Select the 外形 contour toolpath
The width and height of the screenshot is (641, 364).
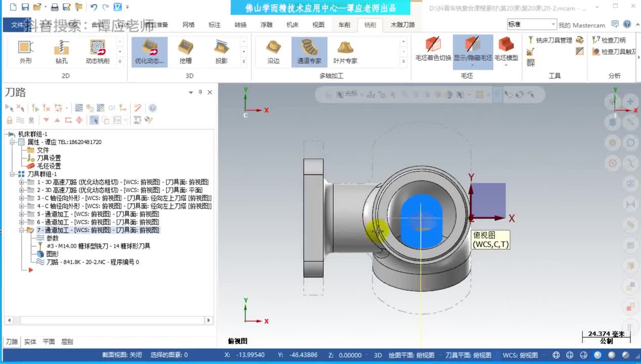25,52
